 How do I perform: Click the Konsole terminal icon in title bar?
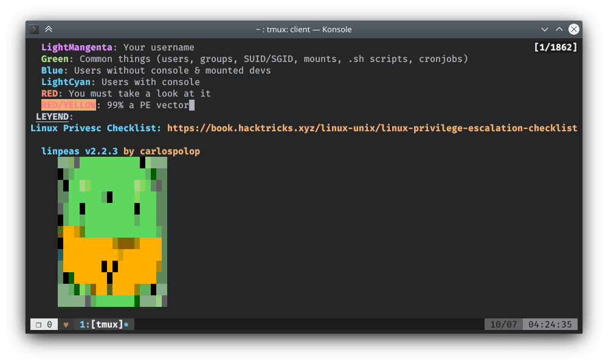pos(35,29)
